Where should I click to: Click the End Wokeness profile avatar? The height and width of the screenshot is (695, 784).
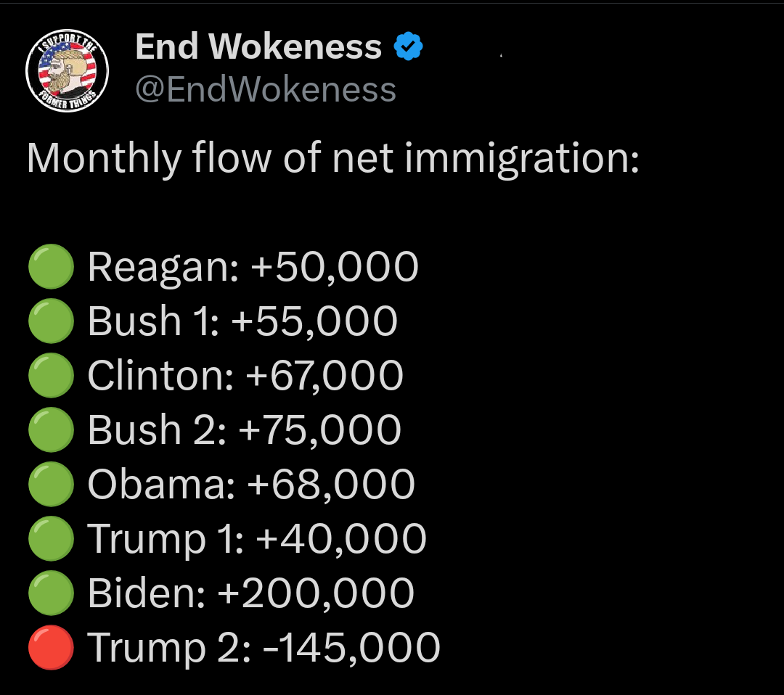(67, 71)
